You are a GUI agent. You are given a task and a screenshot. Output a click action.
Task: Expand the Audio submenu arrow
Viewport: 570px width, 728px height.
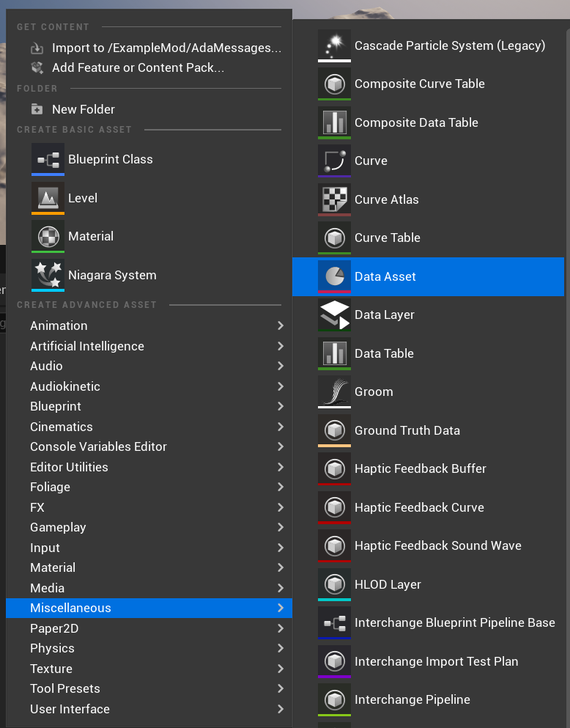(280, 367)
